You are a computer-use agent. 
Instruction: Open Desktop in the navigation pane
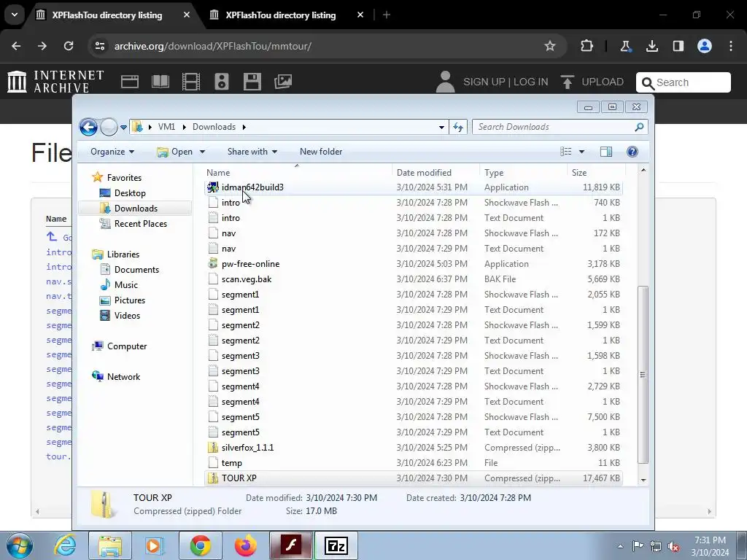click(130, 192)
